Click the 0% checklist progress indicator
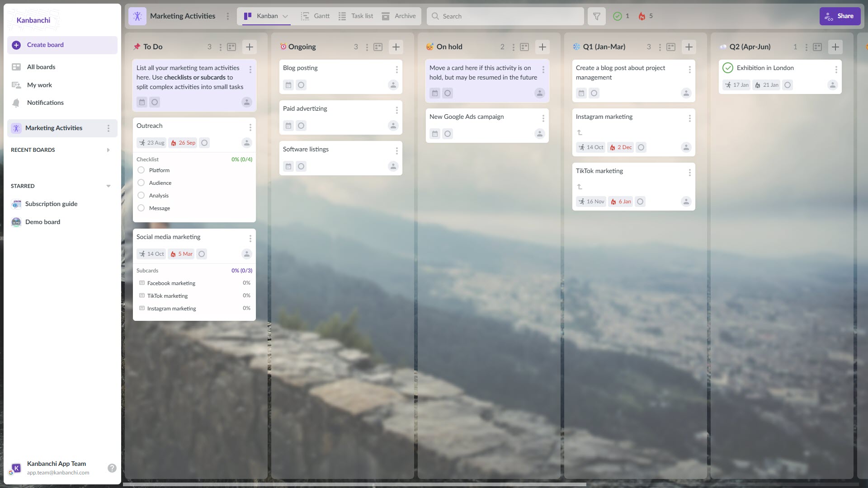Image resolution: width=868 pixels, height=488 pixels. point(242,159)
